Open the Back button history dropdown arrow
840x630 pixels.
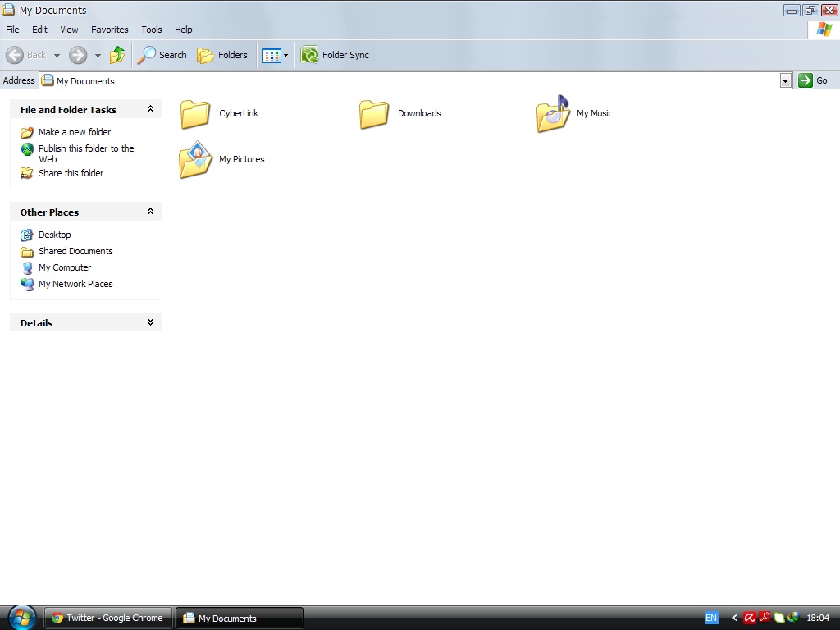pyautogui.click(x=57, y=55)
